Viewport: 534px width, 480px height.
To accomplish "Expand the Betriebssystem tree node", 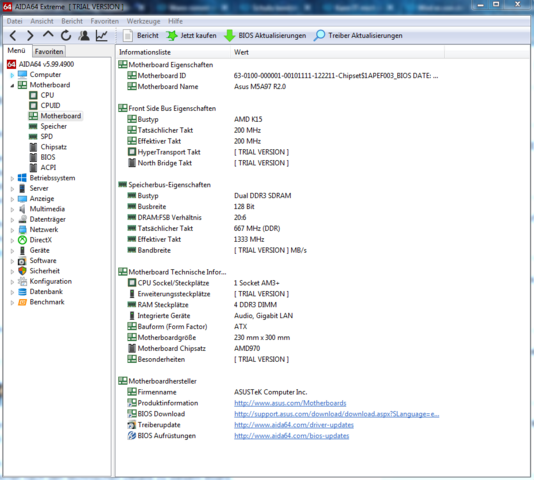I will click(12, 178).
